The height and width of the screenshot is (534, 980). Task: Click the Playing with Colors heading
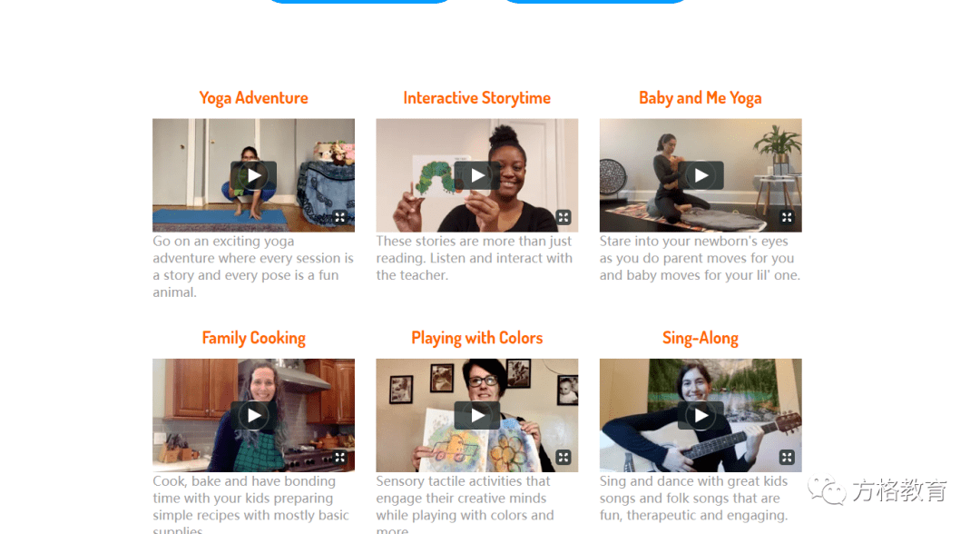pyautogui.click(x=477, y=338)
